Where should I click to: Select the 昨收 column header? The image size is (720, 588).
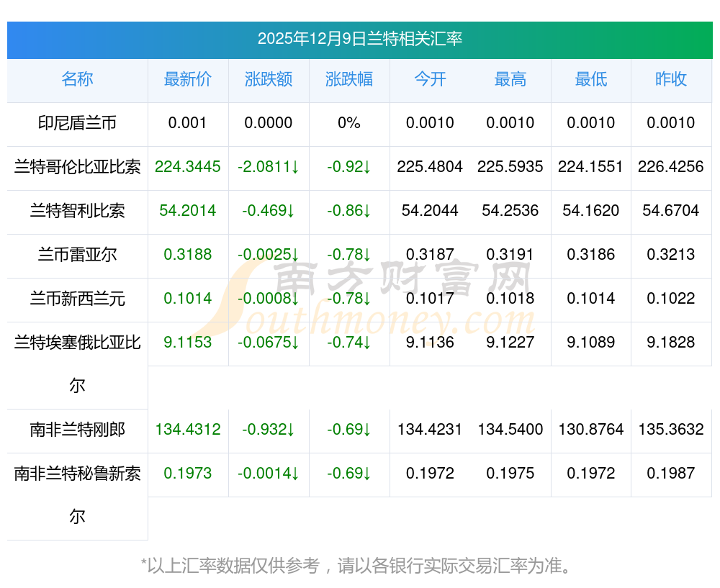point(671,80)
